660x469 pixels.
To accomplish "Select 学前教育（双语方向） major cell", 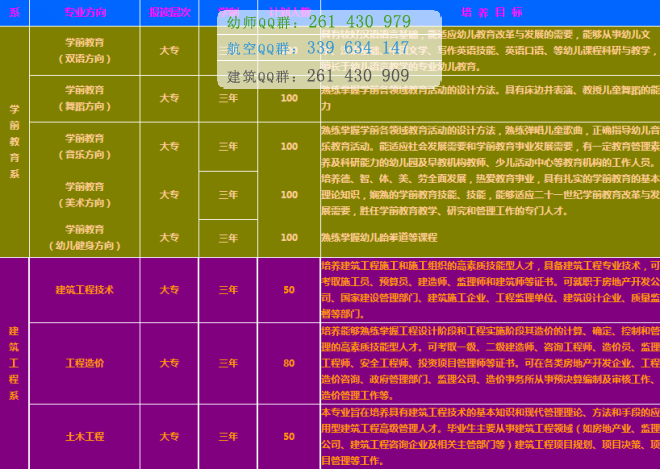I will point(84,50).
